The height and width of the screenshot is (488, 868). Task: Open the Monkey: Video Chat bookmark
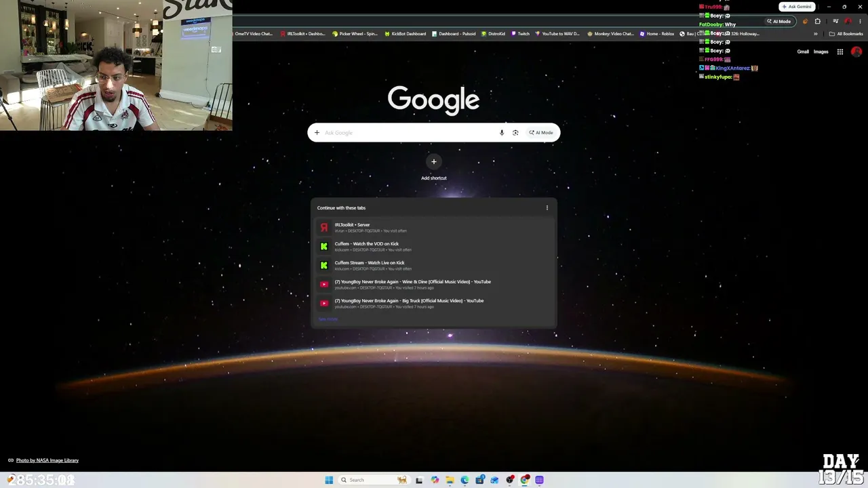[610, 34]
